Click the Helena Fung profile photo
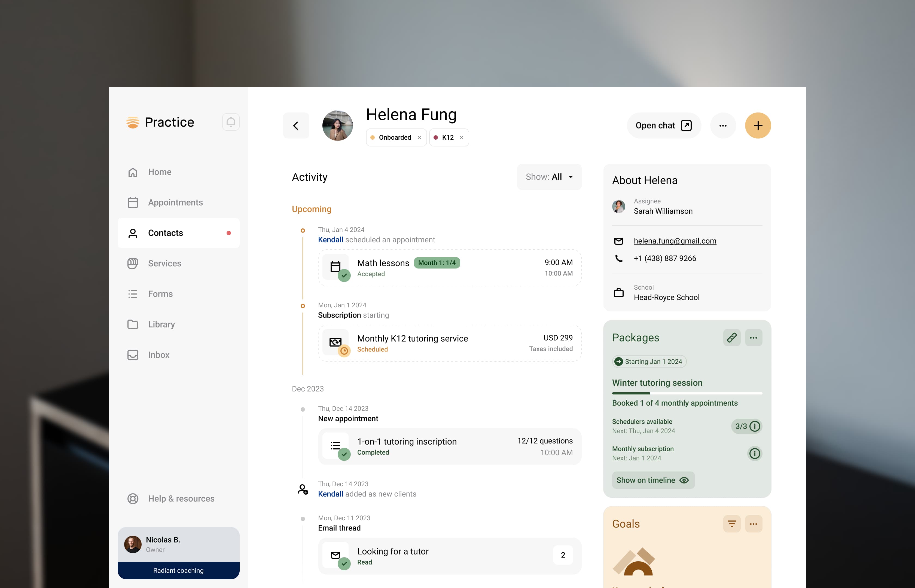Viewport: 915px width, 588px height. click(337, 125)
